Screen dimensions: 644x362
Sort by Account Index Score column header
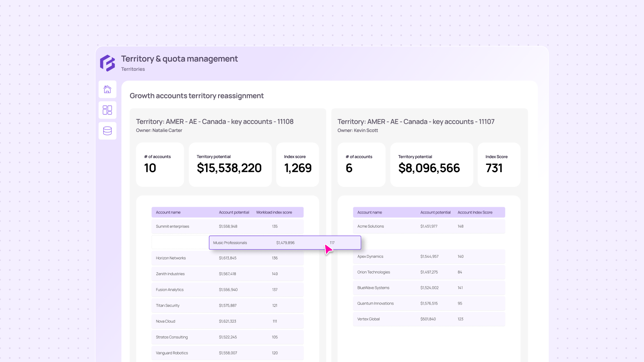tap(475, 212)
